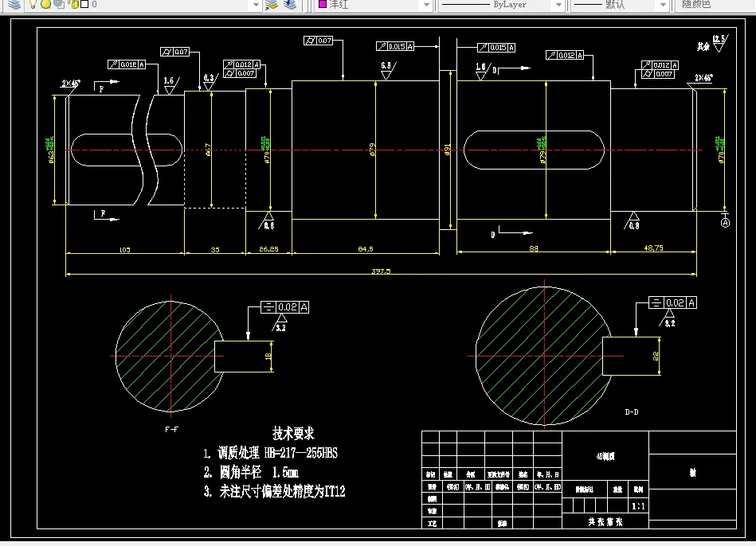This screenshot has height=546, width=756.
Task: Select the hatched F-F section circle
Action: (170, 357)
